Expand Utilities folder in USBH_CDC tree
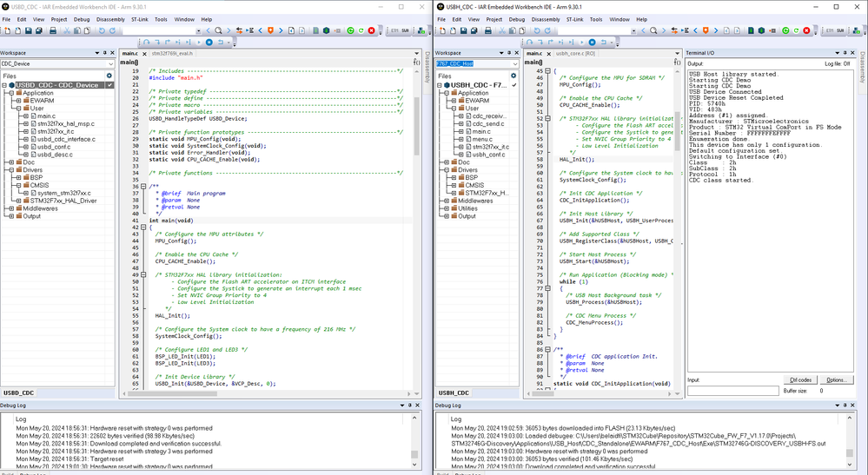 tap(447, 208)
